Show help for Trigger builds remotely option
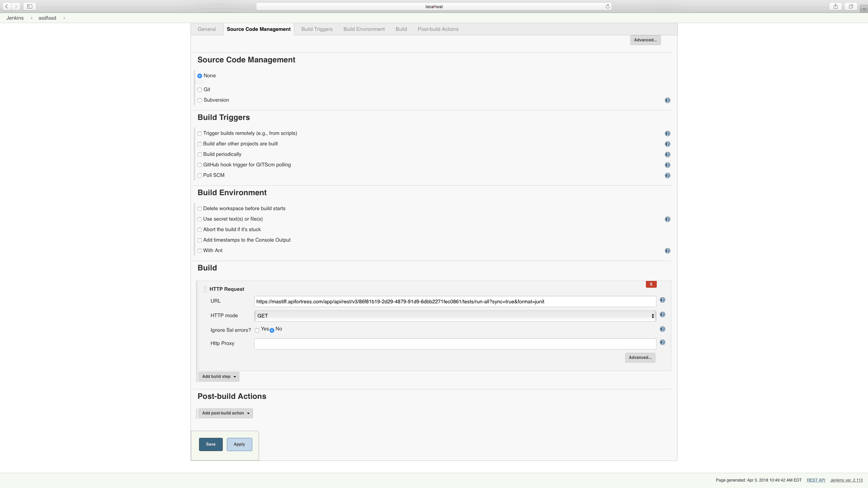Viewport: 868px width, 488px height. tap(667, 134)
